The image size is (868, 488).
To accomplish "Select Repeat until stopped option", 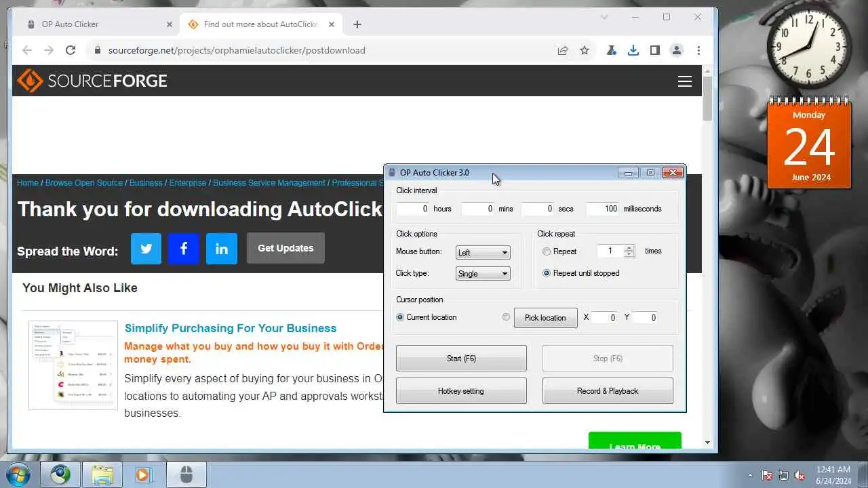I will pos(547,273).
